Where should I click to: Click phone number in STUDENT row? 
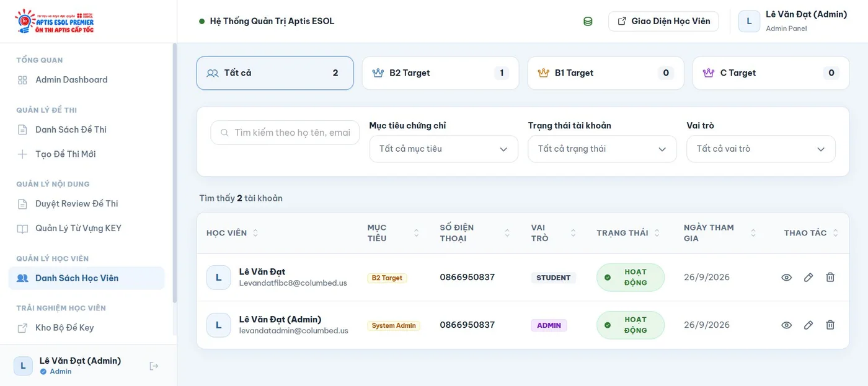click(x=467, y=278)
